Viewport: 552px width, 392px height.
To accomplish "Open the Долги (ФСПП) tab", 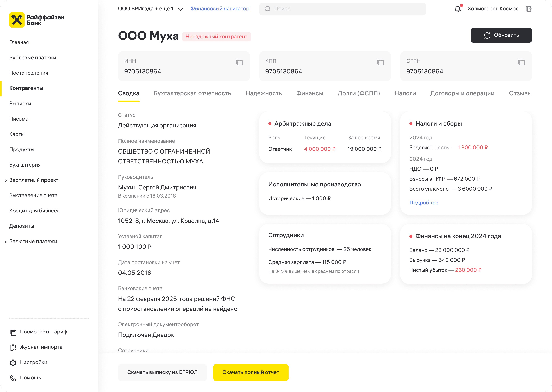I will 359,93.
